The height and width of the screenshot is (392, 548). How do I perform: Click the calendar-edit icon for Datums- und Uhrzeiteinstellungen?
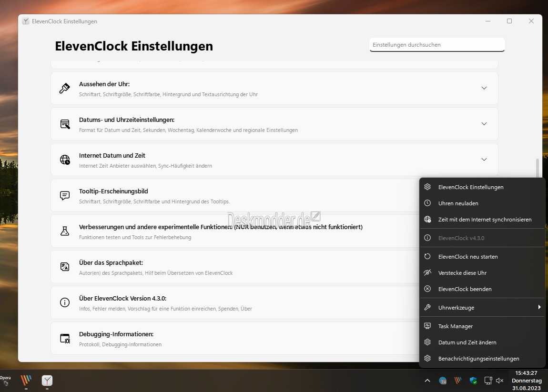(x=65, y=124)
